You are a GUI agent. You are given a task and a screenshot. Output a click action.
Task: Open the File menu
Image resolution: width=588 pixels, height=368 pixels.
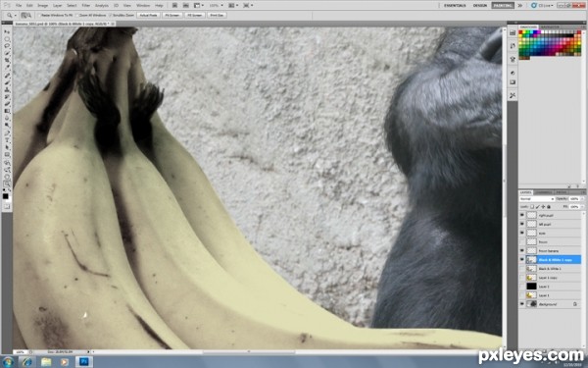tap(19, 6)
